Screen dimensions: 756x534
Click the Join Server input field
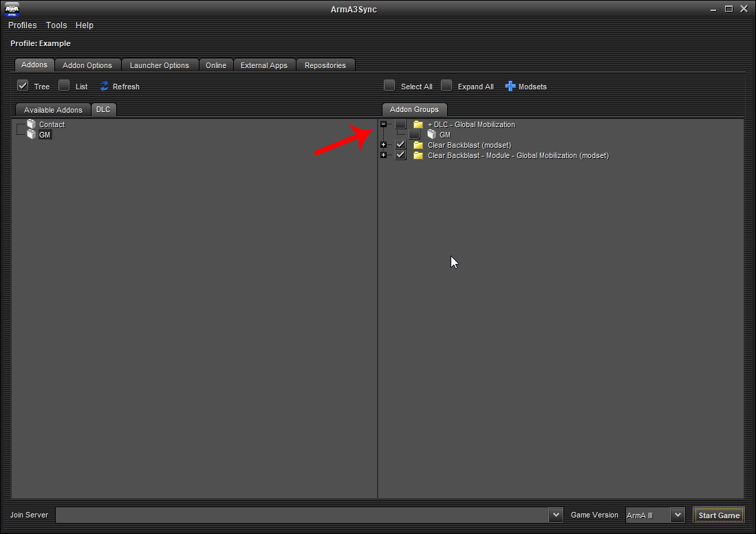302,515
